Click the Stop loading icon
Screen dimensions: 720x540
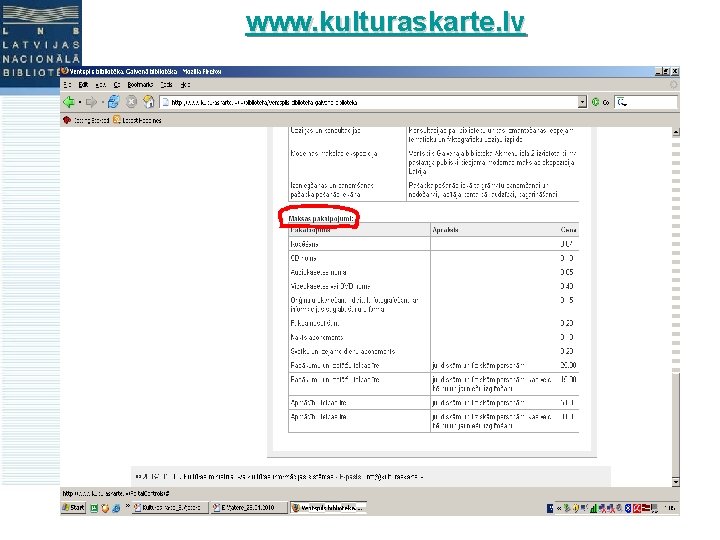pyautogui.click(x=132, y=101)
